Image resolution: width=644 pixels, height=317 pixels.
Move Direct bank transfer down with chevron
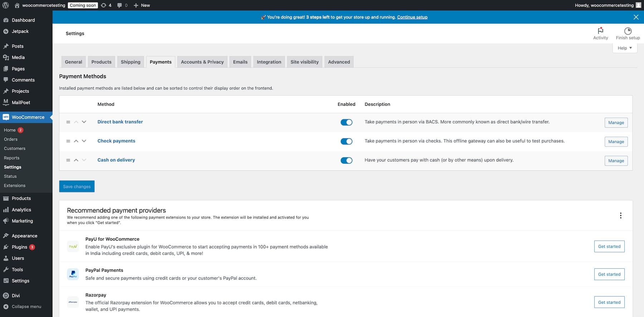(x=84, y=122)
